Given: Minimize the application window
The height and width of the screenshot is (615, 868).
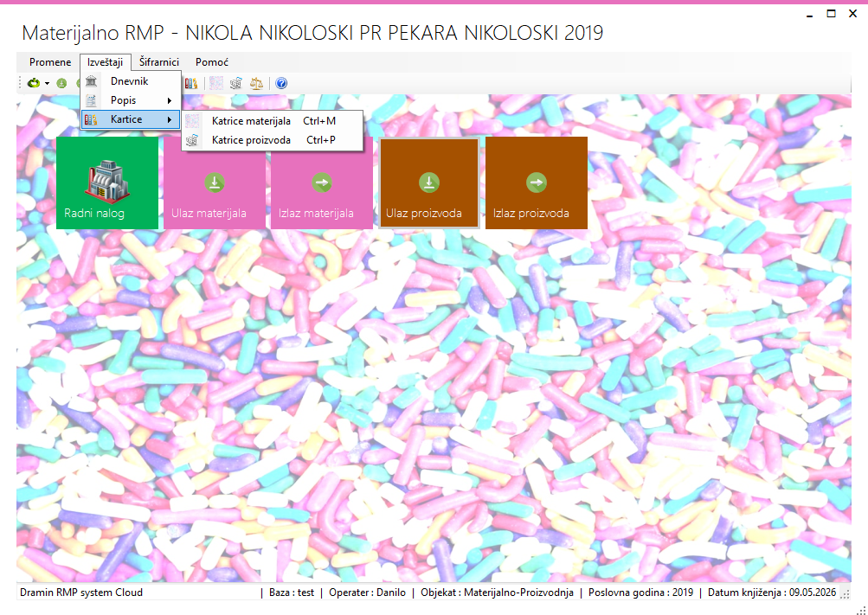Looking at the screenshot, I should tap(810, 15).
